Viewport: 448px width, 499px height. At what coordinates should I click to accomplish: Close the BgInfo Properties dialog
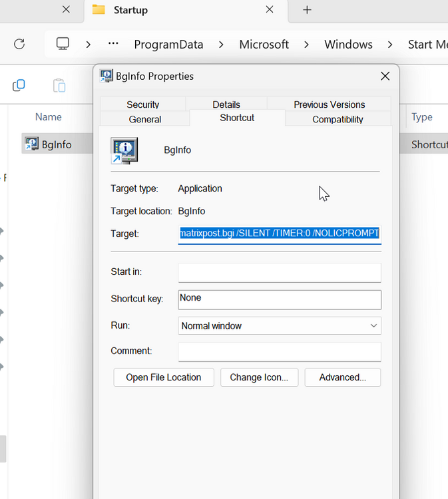[385, 76]
